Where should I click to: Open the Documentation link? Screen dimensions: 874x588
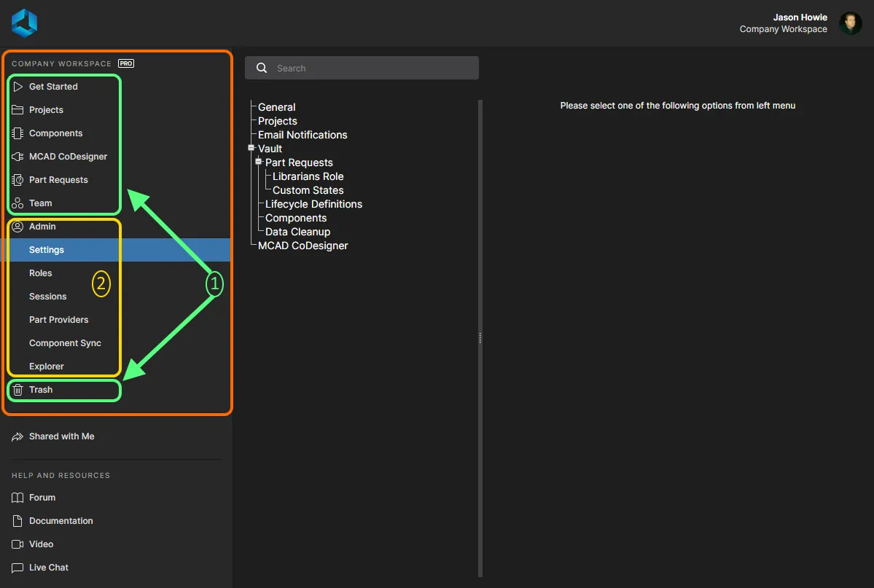[61, 521]
